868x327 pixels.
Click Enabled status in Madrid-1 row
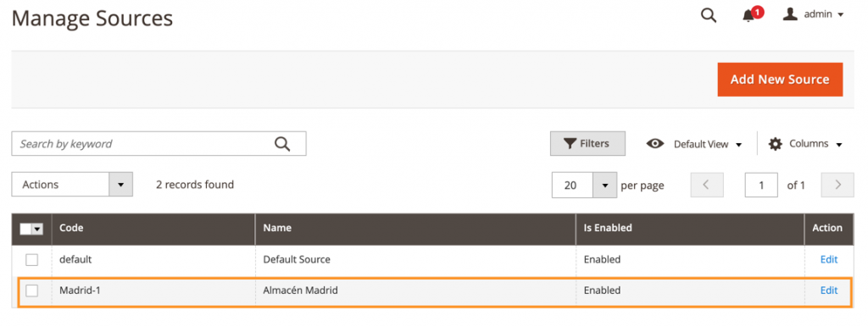click(603, 291)
